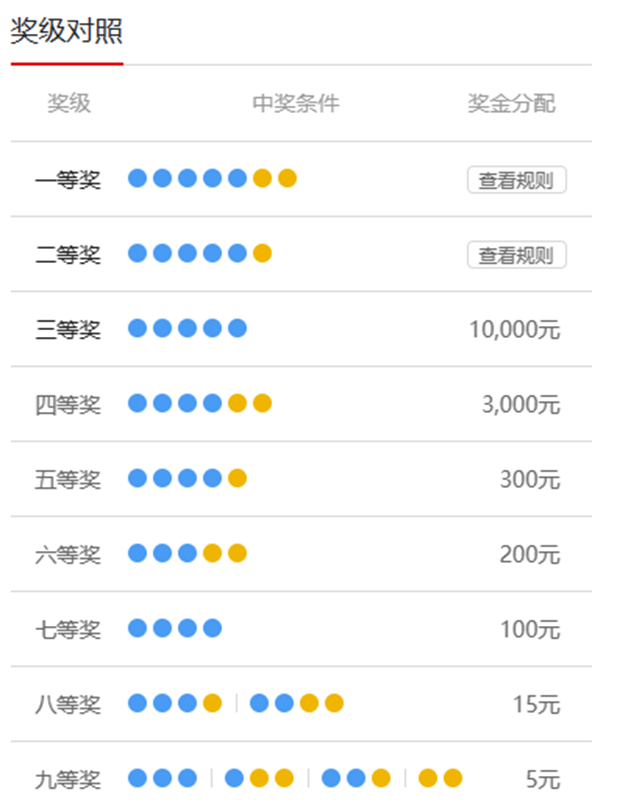
Task: Click three-blue one-yellow group in 八等奖 row
Action: point(174,703)
